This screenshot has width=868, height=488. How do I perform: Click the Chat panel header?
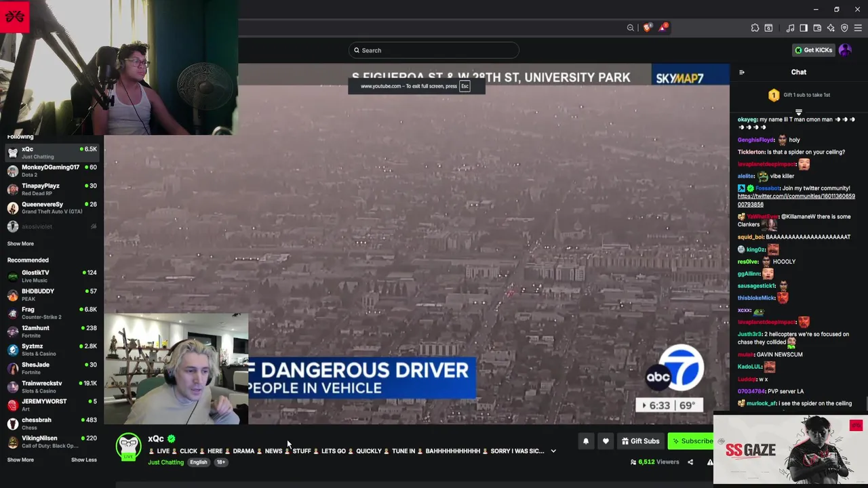799,73
